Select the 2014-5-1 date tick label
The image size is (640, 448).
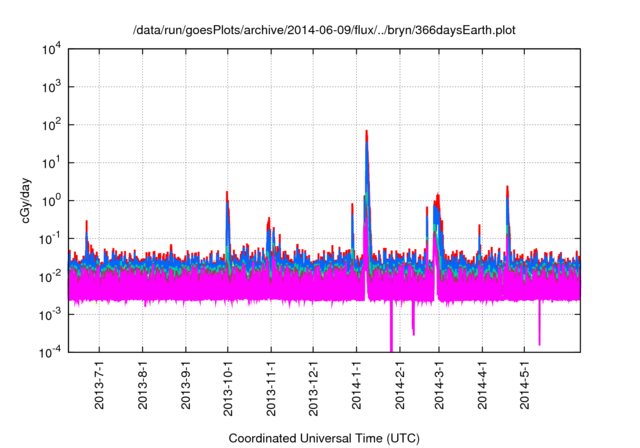click(523, 388)
